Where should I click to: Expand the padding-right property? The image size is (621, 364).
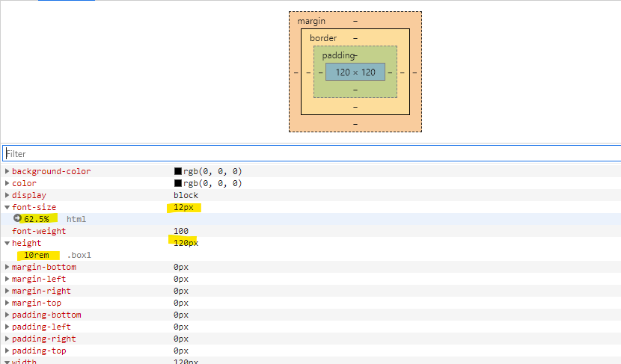7,339
